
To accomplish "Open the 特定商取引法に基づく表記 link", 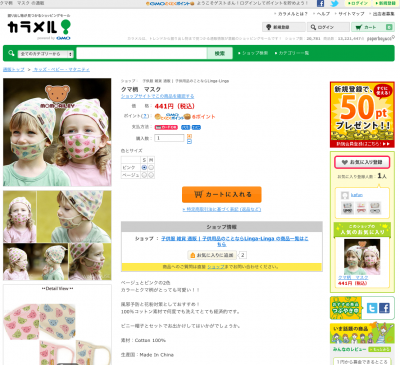I will coord(222,209).
